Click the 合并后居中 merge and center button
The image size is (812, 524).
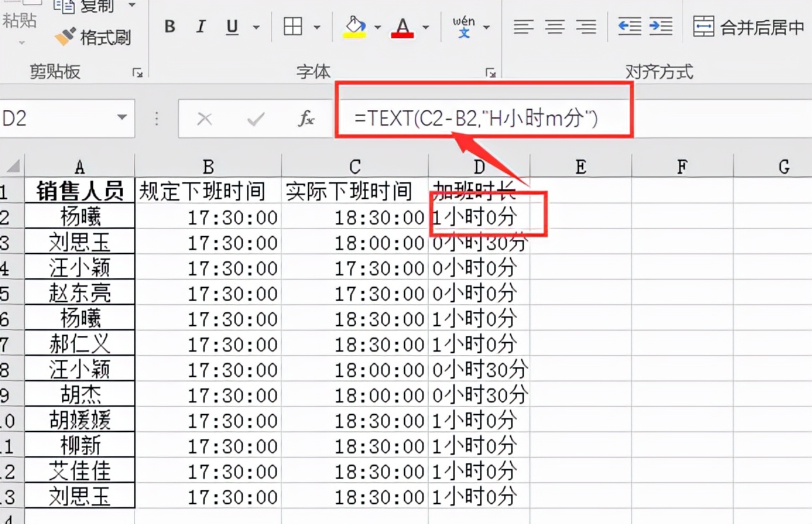pyautogui.click(x=749, y=27)
